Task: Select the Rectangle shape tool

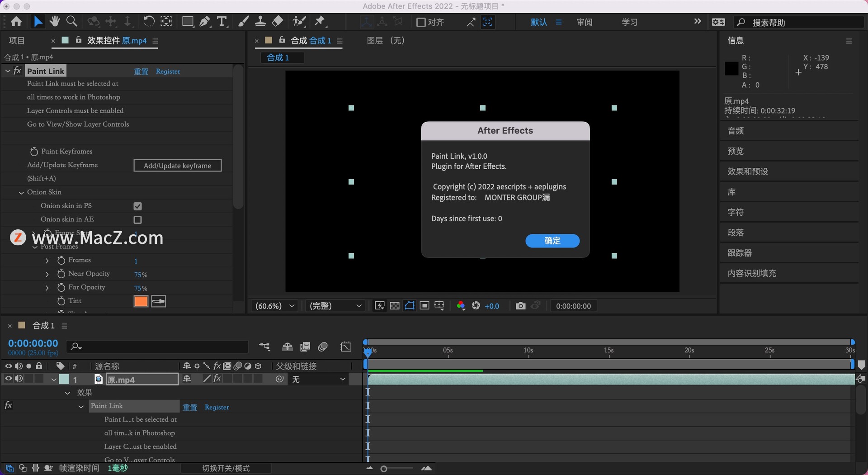Action: point(188,21)
